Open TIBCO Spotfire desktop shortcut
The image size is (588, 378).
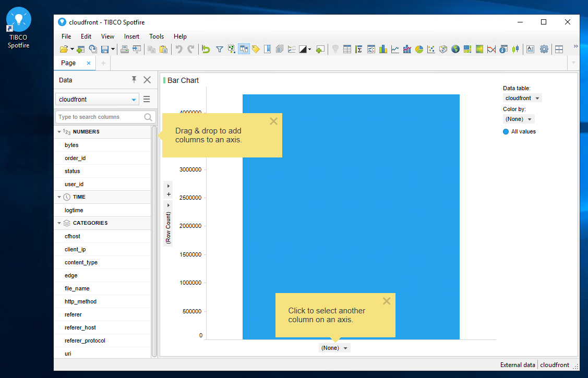click(x=18, y=28)
